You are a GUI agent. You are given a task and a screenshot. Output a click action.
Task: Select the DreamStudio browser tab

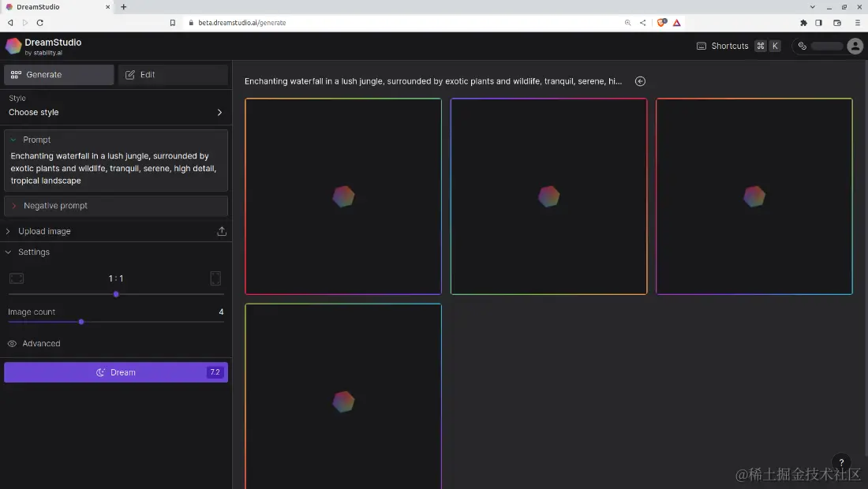point(58,7)
